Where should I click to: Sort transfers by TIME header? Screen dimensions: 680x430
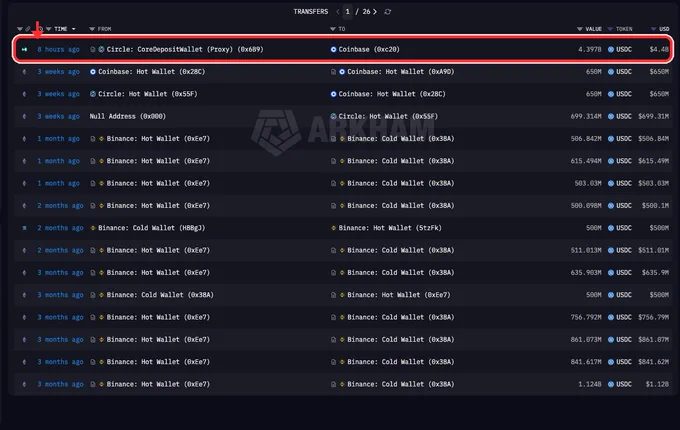[x=61, y=29]
